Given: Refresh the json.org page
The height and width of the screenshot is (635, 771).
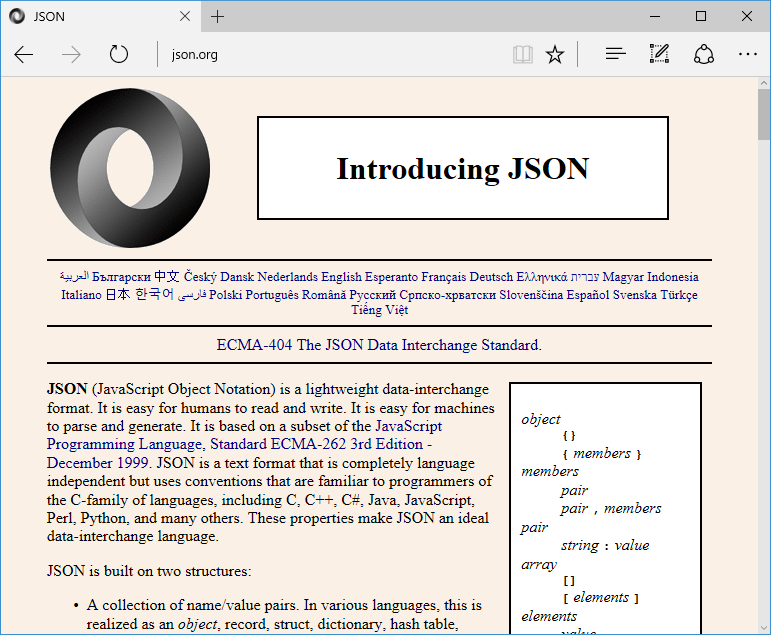Looking at the screenshot, I should point(119,54).
